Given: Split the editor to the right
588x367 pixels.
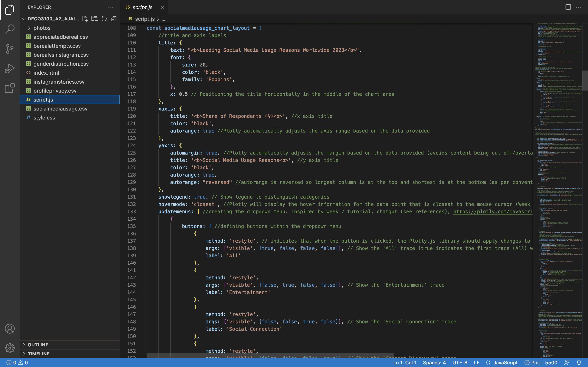Looking at the screenshot, I should coord(568,7).
